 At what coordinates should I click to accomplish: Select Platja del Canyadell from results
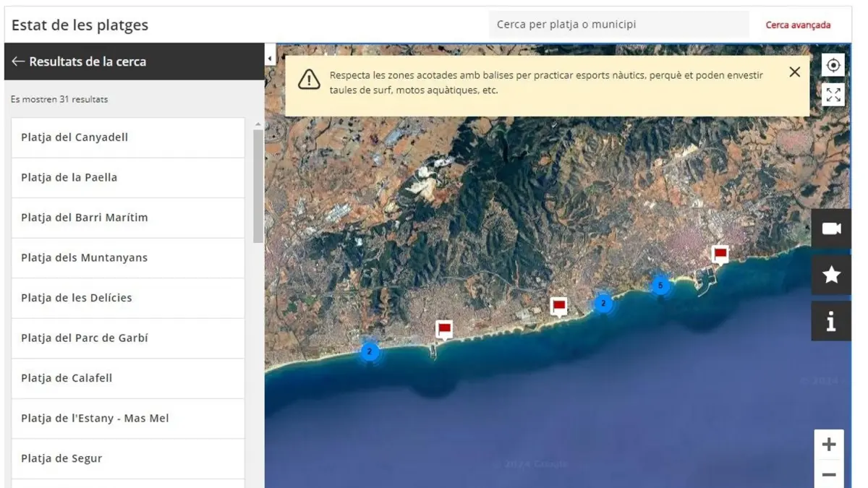click(128, 137)
